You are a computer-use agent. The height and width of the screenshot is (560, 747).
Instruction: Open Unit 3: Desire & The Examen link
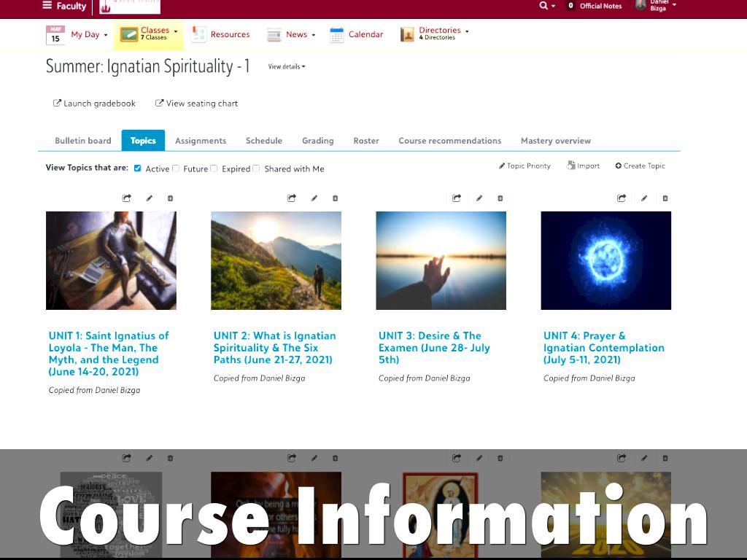pos(433,347)
